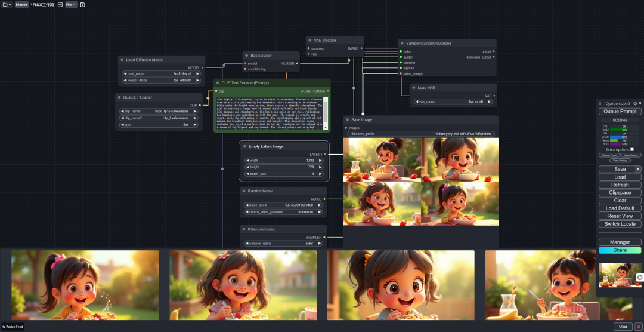644x332 pixels.
Task: Enable the Extra options checkbox
Action: coord(632,149)
